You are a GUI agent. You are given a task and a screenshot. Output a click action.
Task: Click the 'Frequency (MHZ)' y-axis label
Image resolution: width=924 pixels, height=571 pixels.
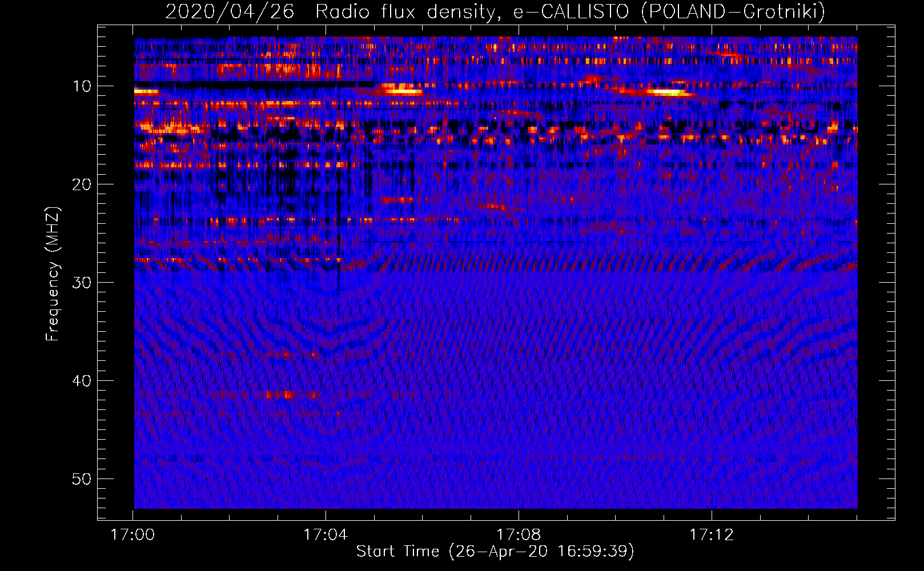click(52, 274)
